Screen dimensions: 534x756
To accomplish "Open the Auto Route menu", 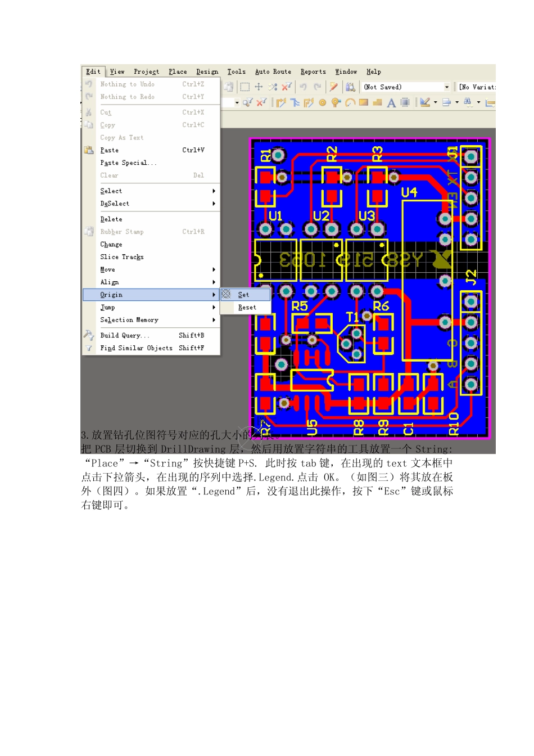I will [x=273, y=71].
